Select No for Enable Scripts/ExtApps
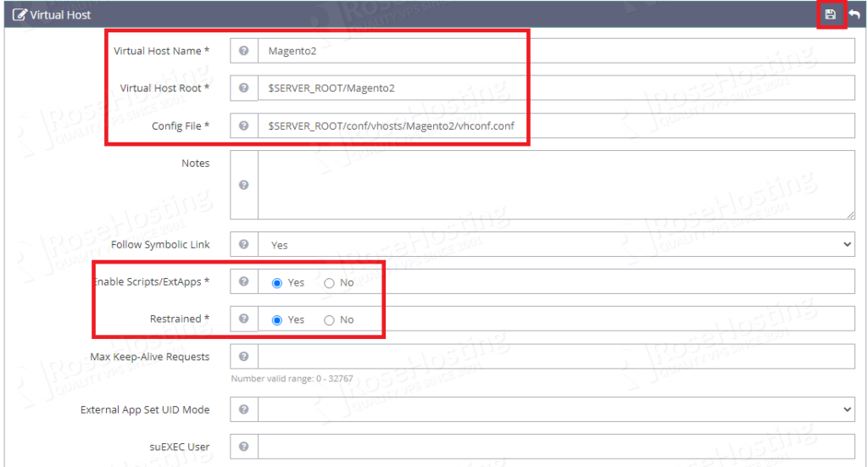Screen dimensions: 868x467 tap(329, 283)
